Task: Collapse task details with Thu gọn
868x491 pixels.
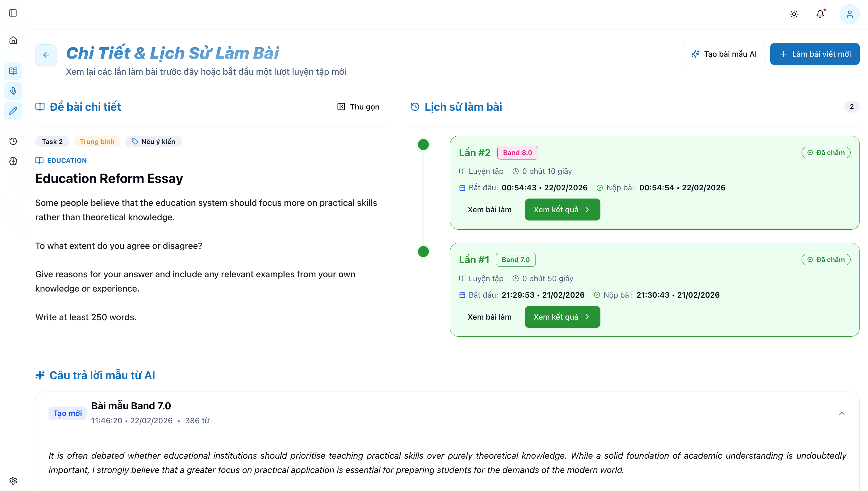Action: coord(358,107)
